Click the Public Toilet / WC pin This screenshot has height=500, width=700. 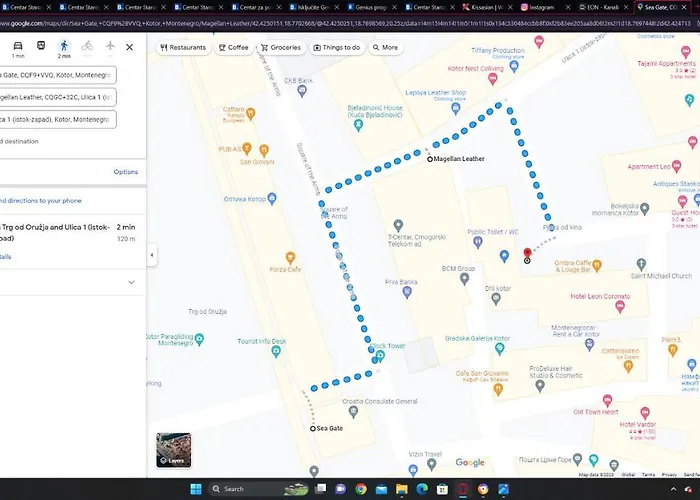pyautogui.click(x=478, y=242)
